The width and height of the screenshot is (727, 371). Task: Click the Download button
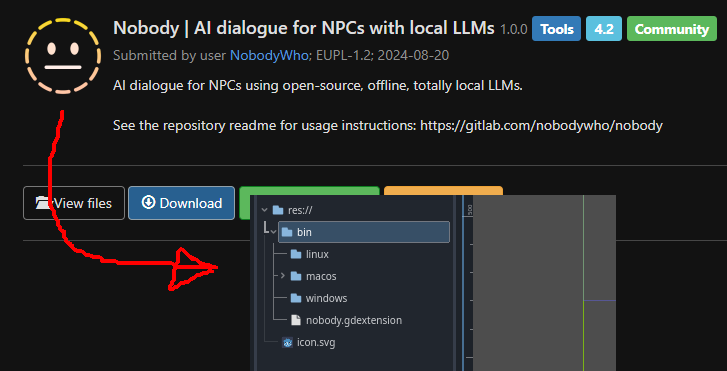coord(181,203)
